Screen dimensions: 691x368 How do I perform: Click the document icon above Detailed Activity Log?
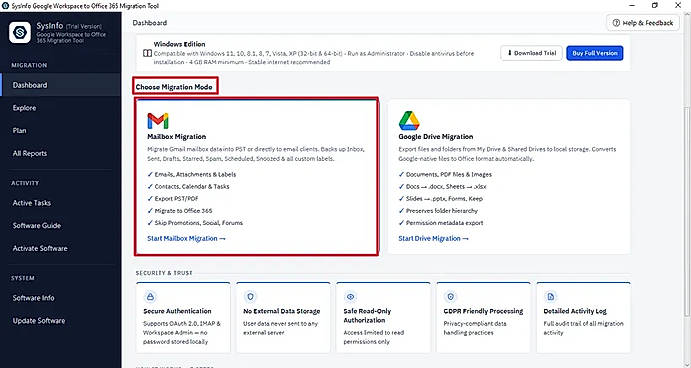click(x=550, y=297)
